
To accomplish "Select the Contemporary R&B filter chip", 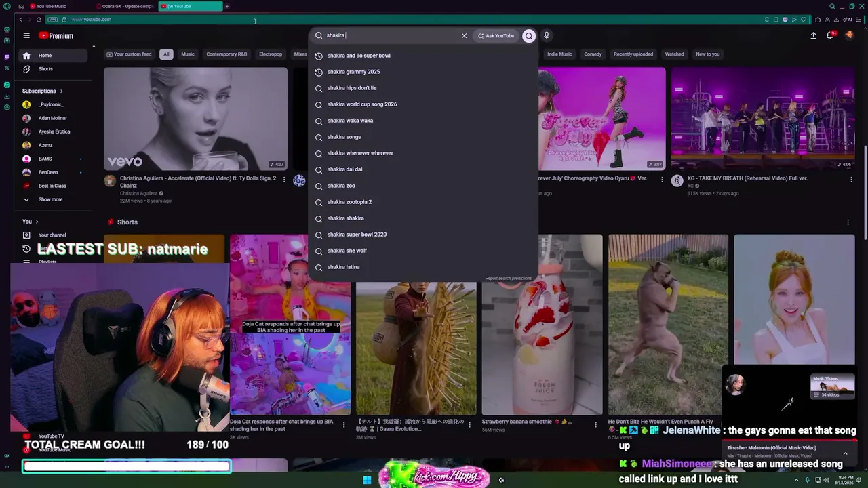I will click(226, 54).
